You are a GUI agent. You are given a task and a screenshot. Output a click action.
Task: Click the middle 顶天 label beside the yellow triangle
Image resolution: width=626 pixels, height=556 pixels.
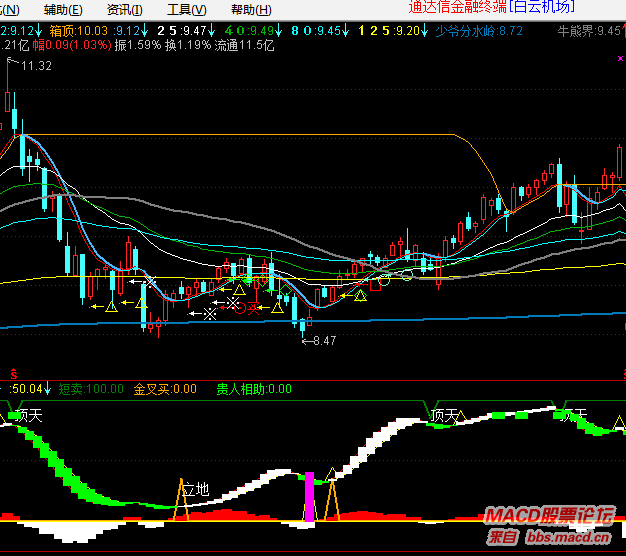[x=443, y=416]
